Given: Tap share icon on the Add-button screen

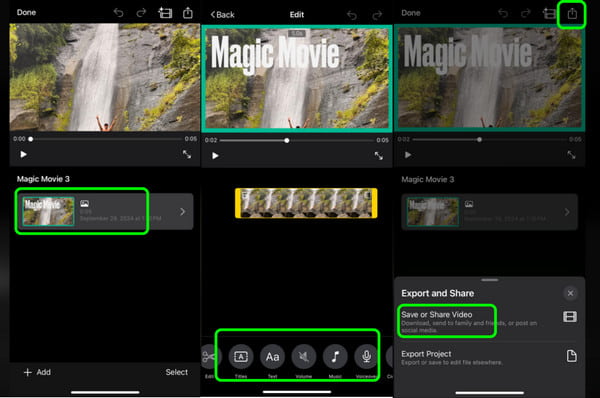Looking at the screenshot, I should pos(188,13).
